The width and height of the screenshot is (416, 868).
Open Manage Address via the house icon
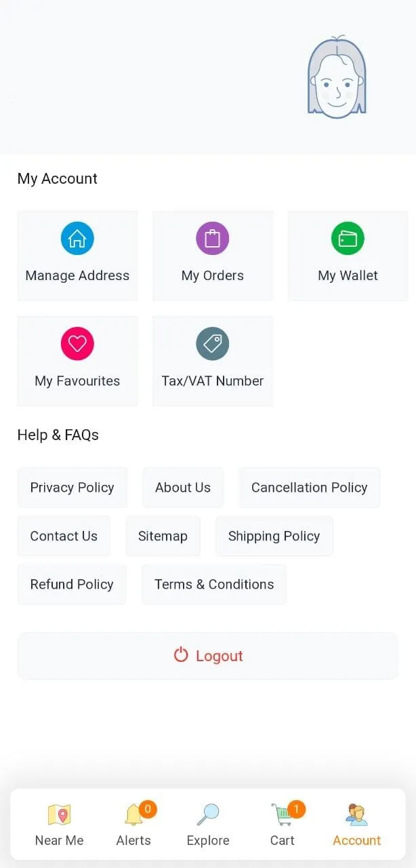pyautogui.click(x=77, y=238)
